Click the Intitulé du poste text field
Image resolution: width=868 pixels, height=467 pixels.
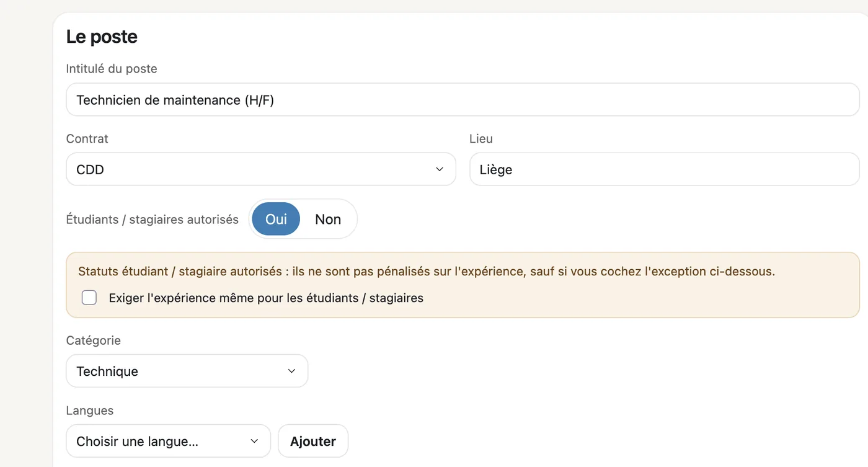coord(463,100)
